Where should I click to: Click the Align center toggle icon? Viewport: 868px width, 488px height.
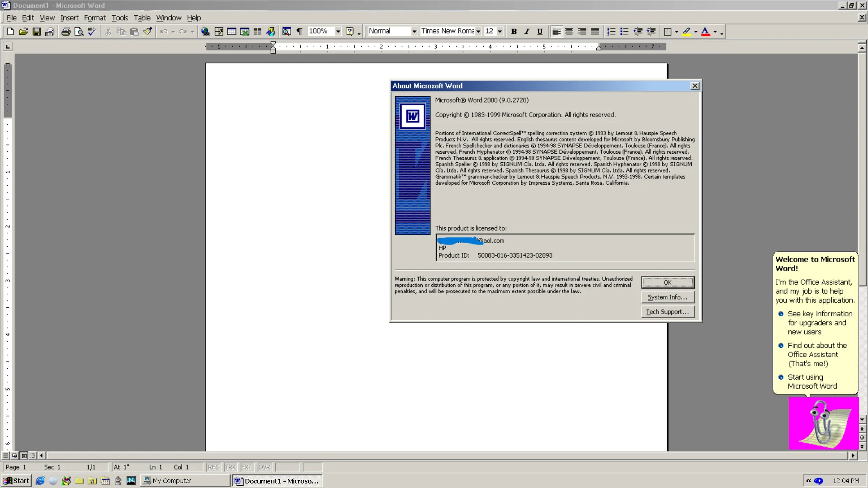pos(568,31)
